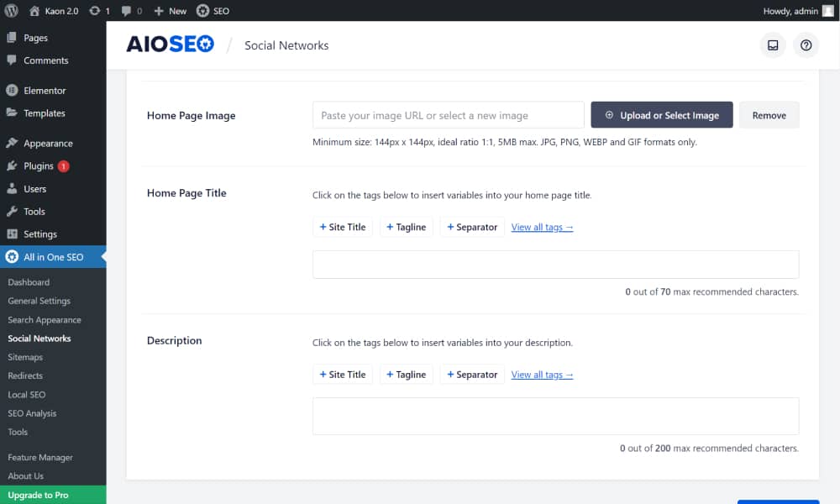Click the Description text box
840x504 pixels.
[555, 416]
